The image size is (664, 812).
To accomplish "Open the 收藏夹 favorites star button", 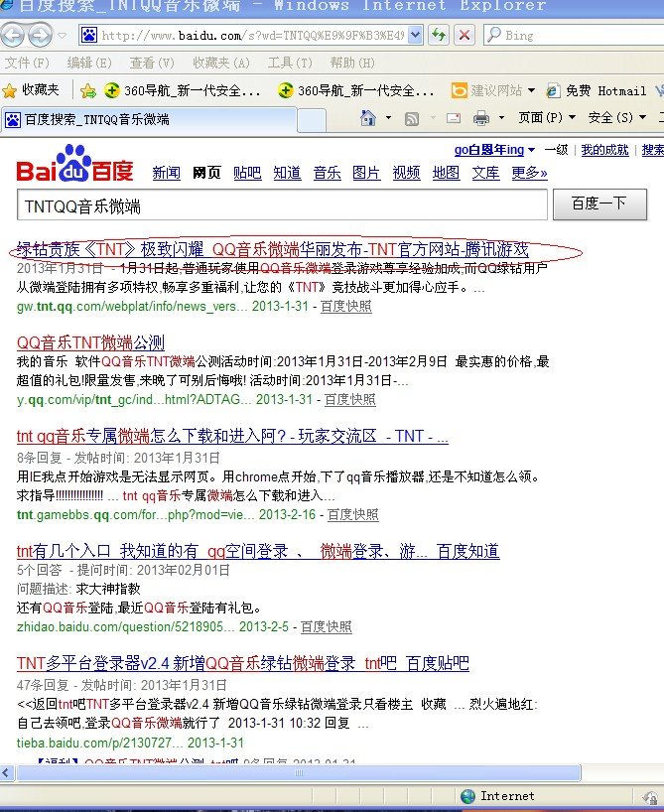I will click(x=31, y=90).
